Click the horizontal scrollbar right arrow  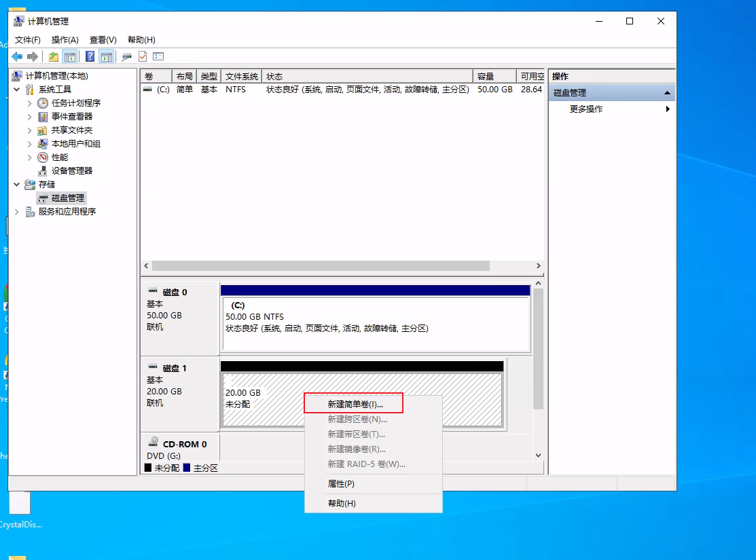point(539,265)
